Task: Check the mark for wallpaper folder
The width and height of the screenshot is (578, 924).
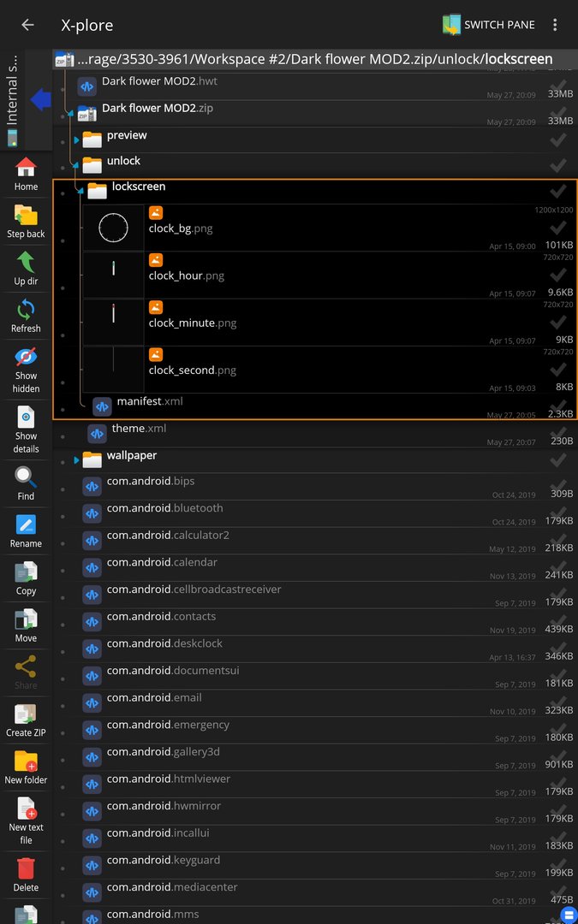Action: pyautogui.click(x=558, y=459)
